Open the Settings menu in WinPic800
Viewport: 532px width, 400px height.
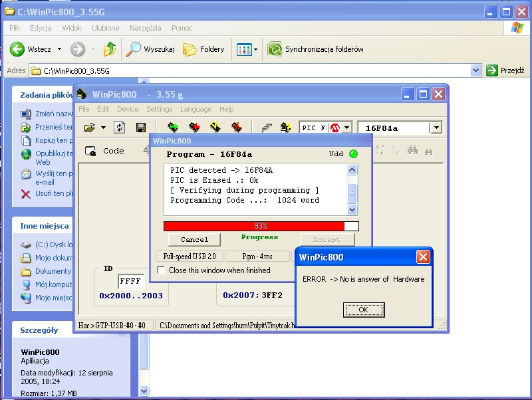(159, 109)
